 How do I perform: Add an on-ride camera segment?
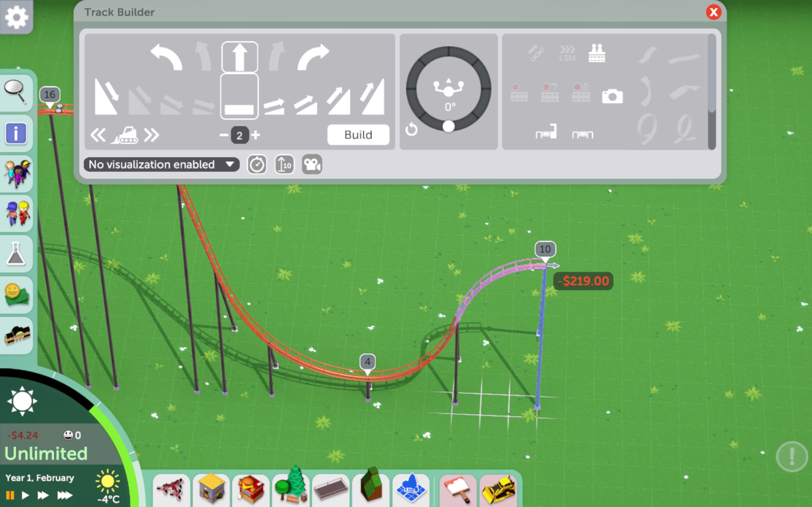tap(612, 97)
